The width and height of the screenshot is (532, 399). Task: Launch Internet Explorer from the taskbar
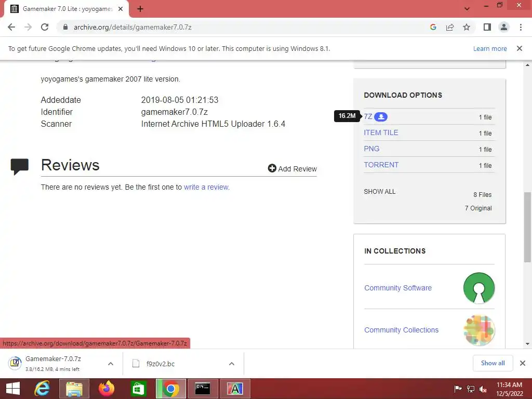click(42, 389)
